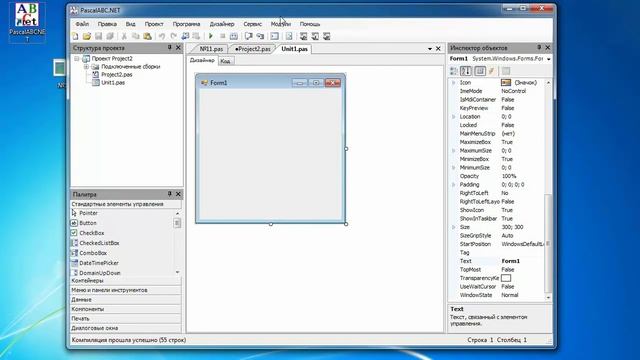
Task: Show events with the lightning icon
Action: click(492, 71)
